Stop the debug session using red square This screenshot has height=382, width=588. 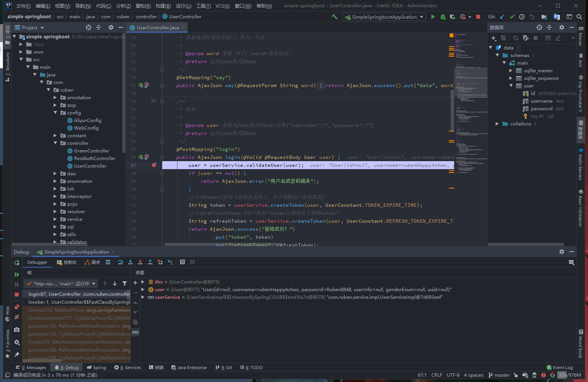17,295
